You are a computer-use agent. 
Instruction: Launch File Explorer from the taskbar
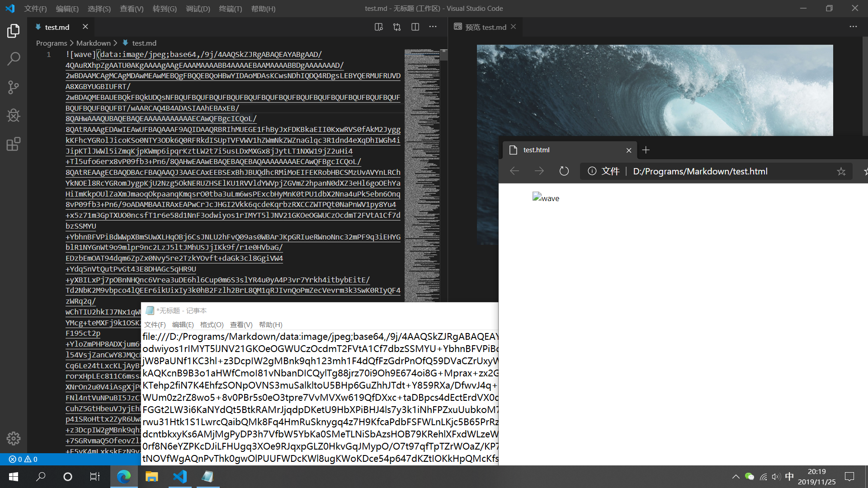[x=151, y=477]
